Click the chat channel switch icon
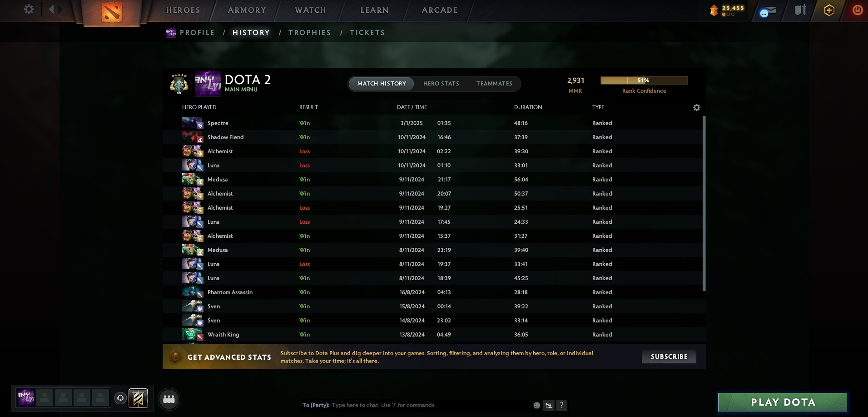The image size is (868, 417). tap(549, 405)
